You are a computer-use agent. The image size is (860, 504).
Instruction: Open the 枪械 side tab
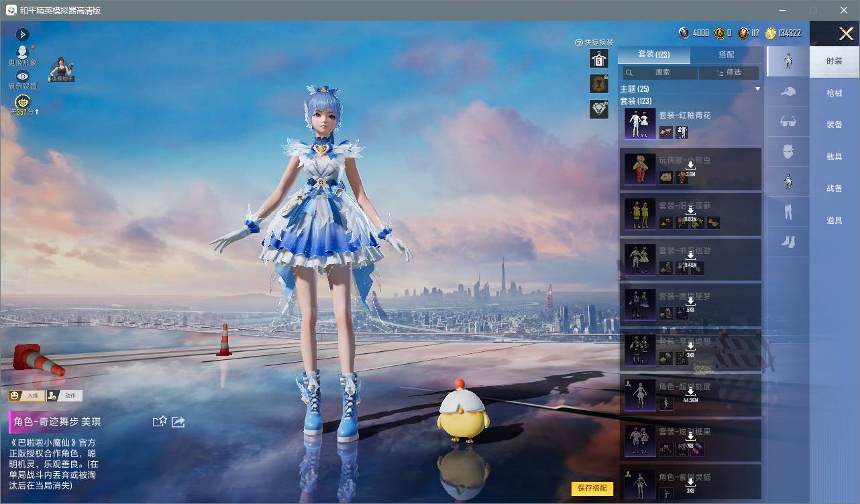(x=835, y=93)
